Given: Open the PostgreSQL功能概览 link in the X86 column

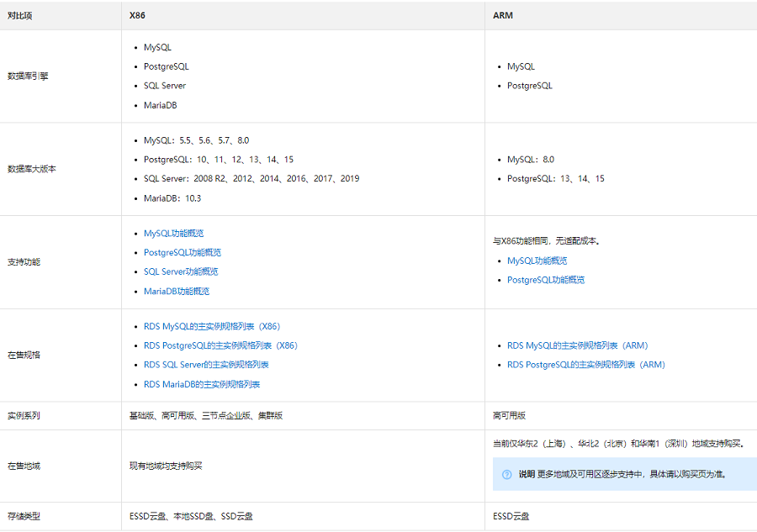Looking at the screenshot, I should point(183,253).
